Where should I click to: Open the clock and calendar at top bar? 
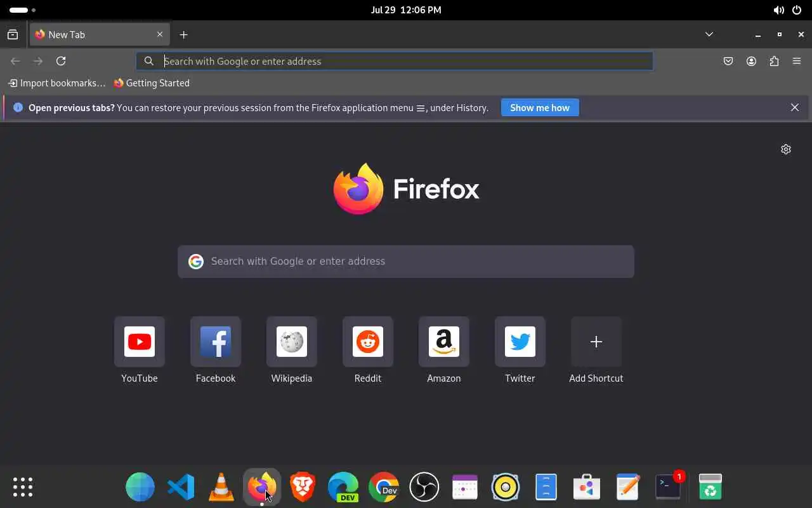(x=406, y=10)
